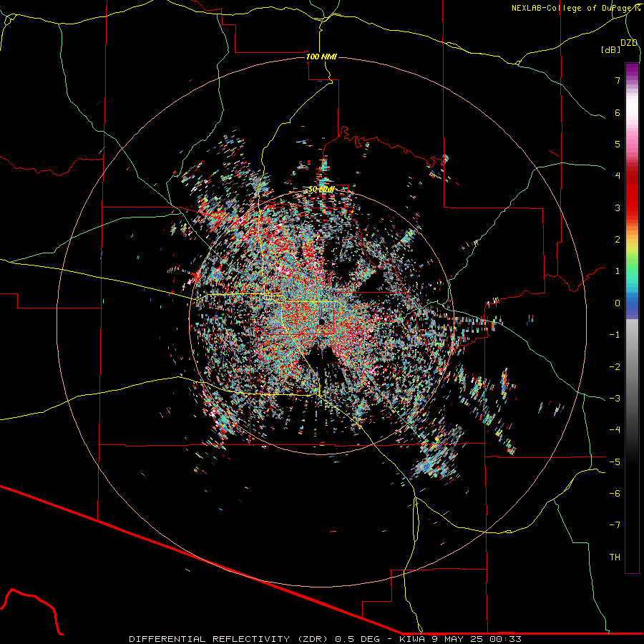Viewport: 644px width, 644px height.
Task: Click the 6 value on color scale
Action: coord(618,112)
